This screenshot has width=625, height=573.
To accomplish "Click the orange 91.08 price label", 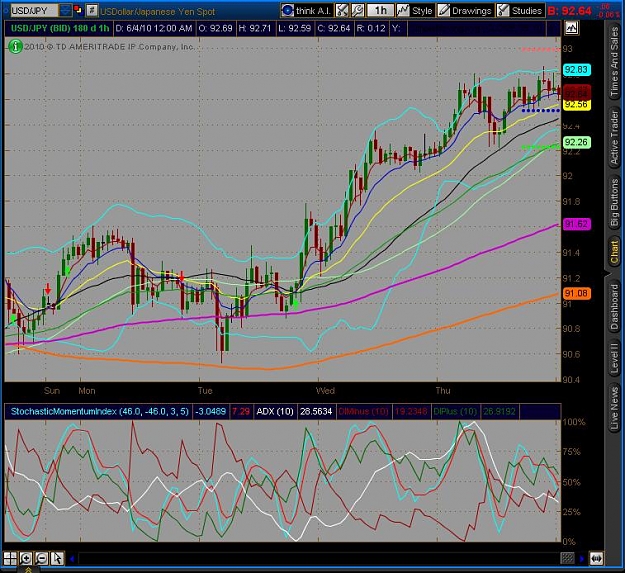I will 577,294.
